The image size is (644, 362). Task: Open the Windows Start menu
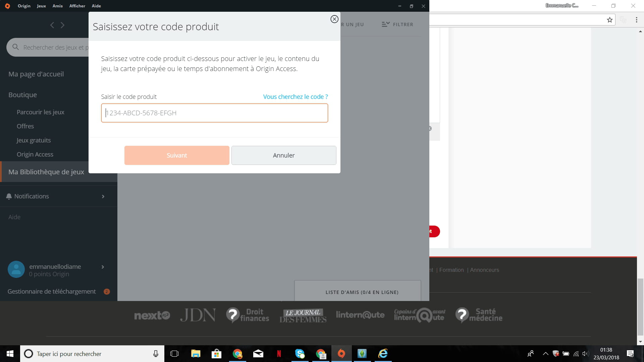[x=10, y=354]
